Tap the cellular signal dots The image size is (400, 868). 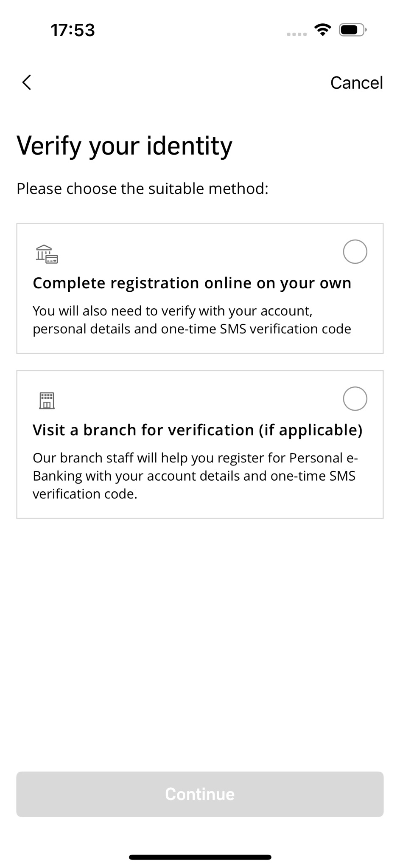click(x=297, y=34)
